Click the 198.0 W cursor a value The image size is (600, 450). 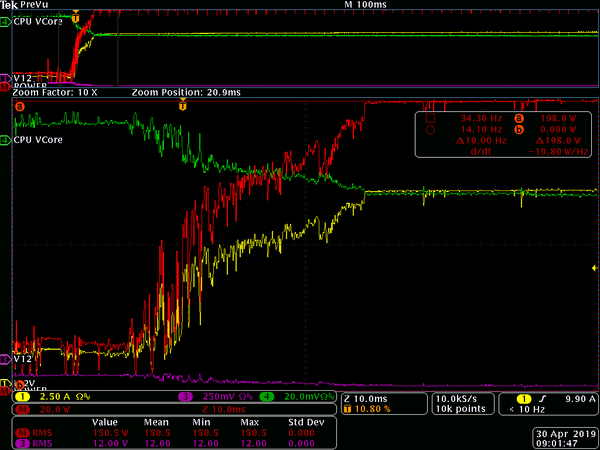point(559,118)
